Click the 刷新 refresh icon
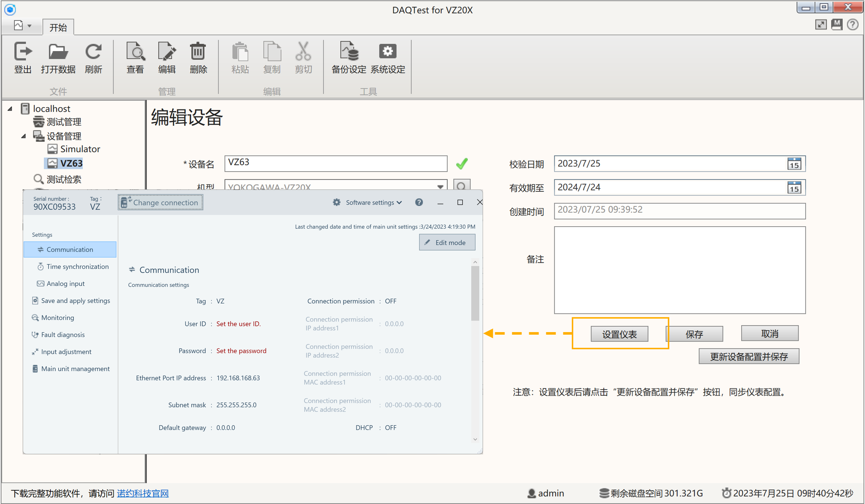 (93, 52)
